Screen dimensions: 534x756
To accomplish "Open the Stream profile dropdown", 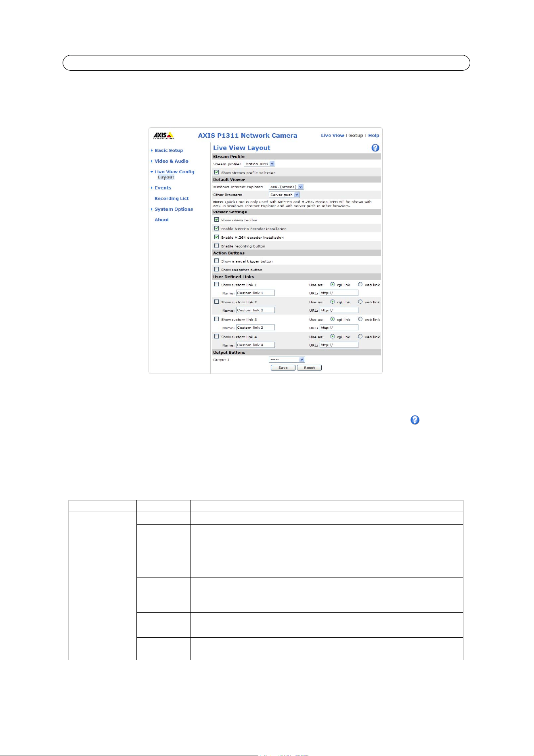I will pyautogui.click(x=260, y=164).
